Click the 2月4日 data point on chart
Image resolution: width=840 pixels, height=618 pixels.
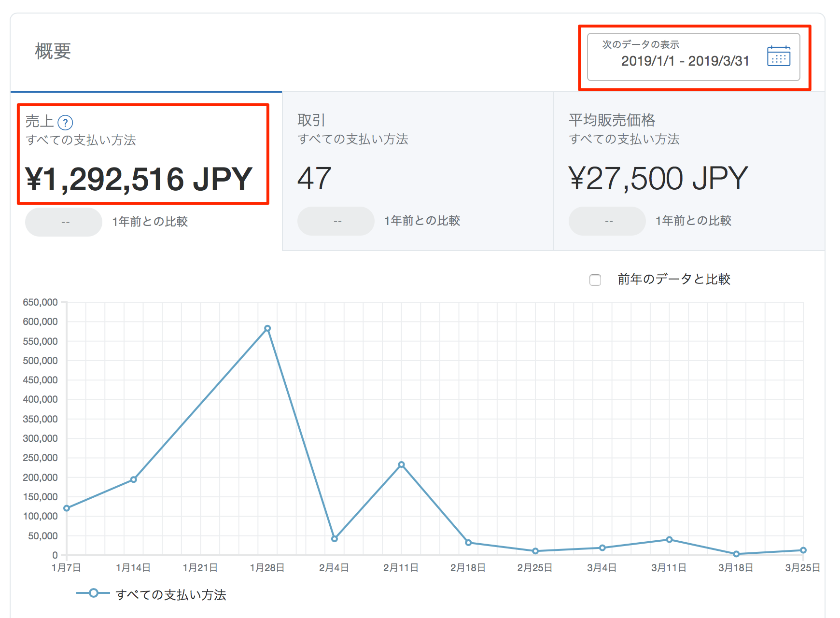click(x=335, y=539)
